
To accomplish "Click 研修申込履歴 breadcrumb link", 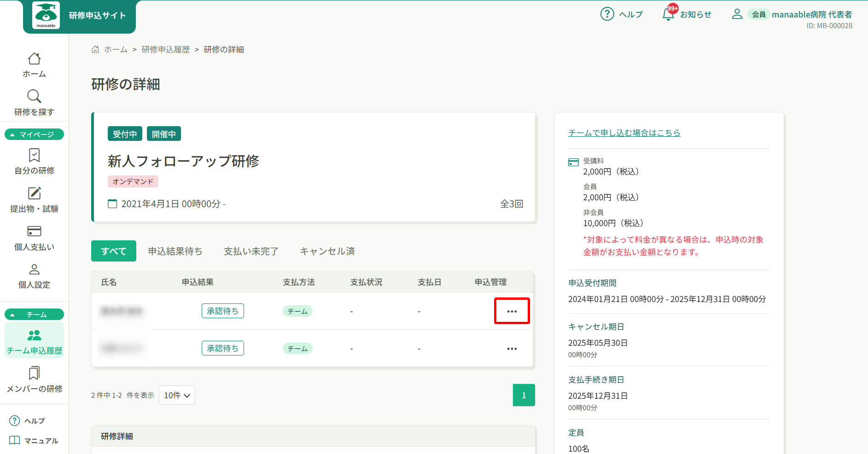I will click(x=166, y=49).
